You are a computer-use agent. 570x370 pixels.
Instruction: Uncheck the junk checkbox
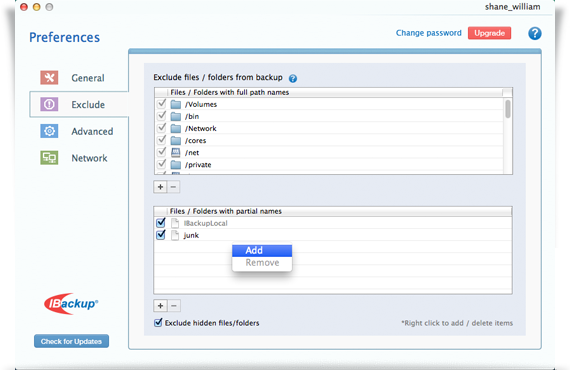click(161, 235)
